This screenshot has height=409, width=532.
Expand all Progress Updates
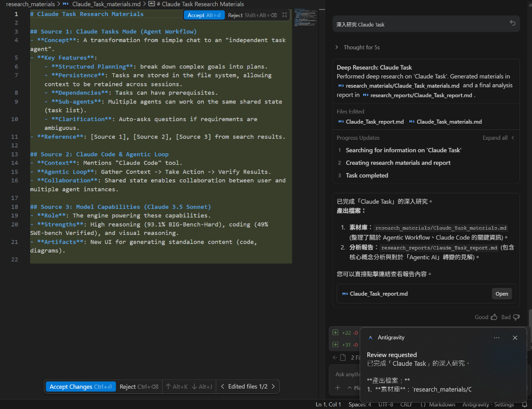tap(497, 138)
